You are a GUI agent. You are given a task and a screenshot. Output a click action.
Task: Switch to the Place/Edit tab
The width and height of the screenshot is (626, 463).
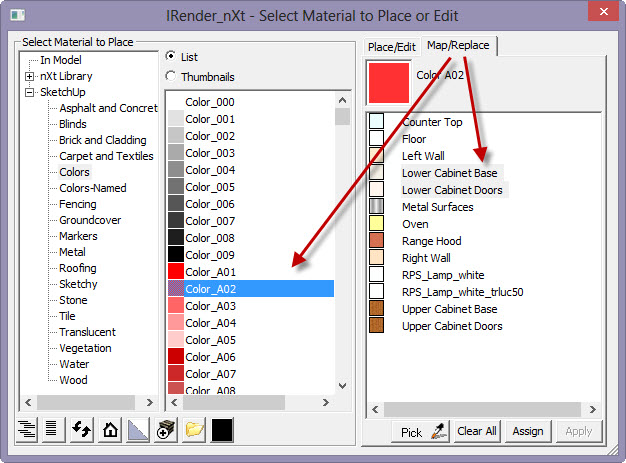tap(392, 46)
